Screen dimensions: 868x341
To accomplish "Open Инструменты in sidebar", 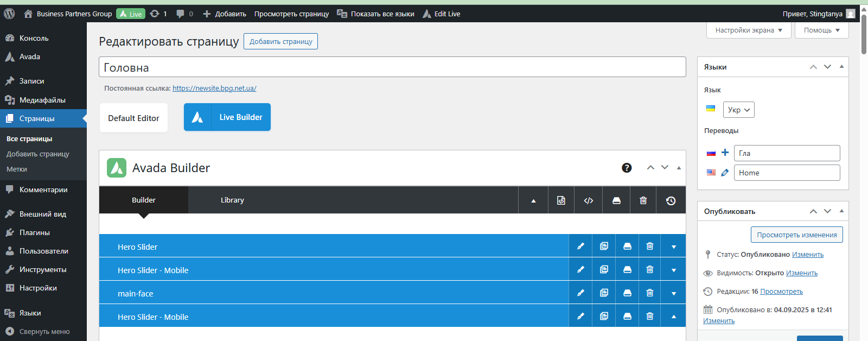I will [43, 269].
